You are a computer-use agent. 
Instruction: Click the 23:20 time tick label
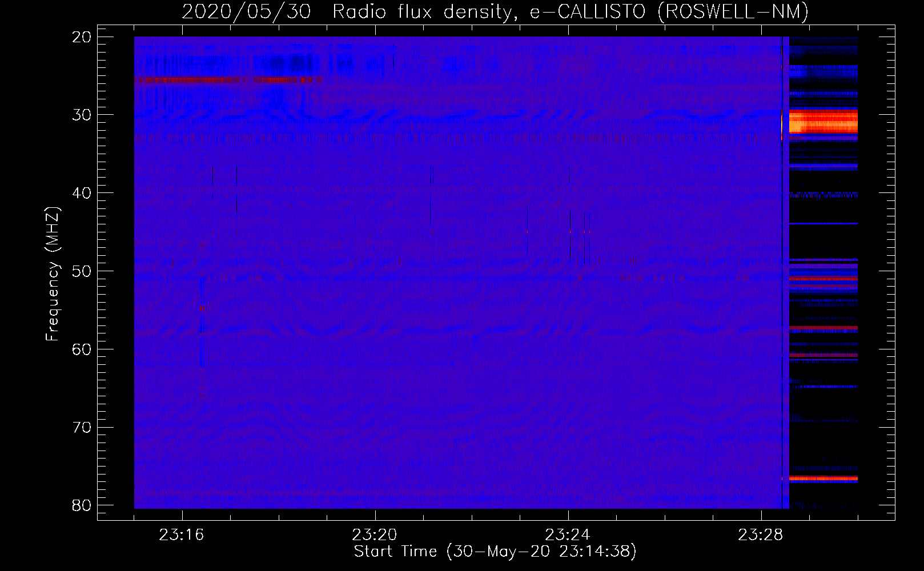(x=375, y=535)
